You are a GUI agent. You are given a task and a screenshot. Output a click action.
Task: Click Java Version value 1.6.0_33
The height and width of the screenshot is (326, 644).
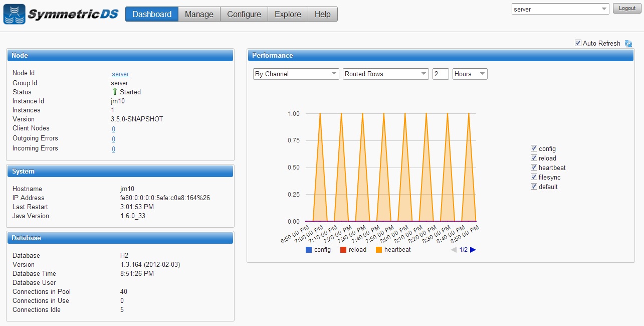pos(133,216)
